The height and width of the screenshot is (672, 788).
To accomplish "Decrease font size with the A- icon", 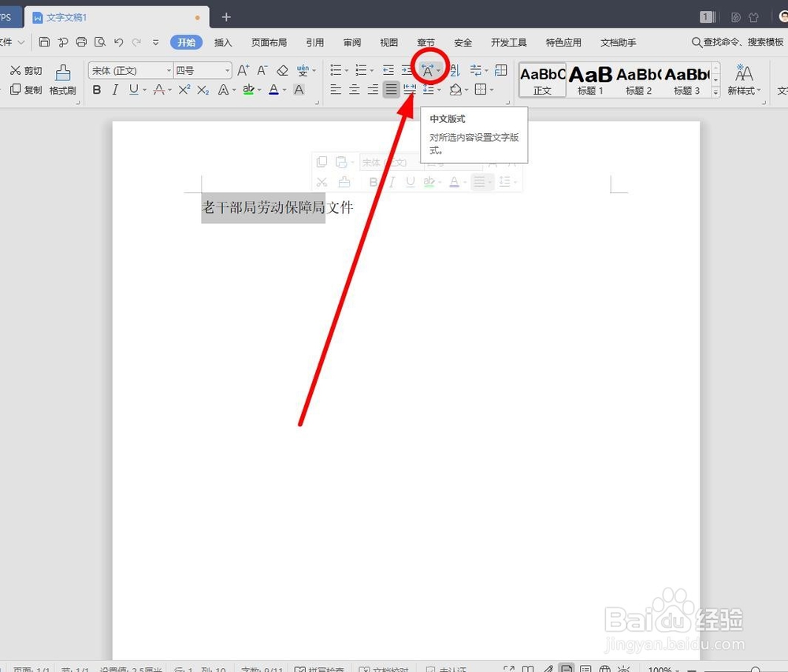I will pos(262,70).
